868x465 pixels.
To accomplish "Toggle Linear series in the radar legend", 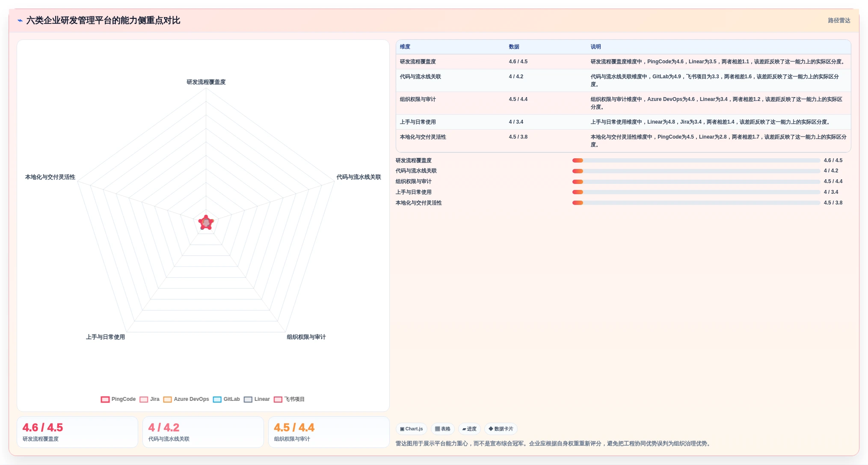I will click(257, 399).
